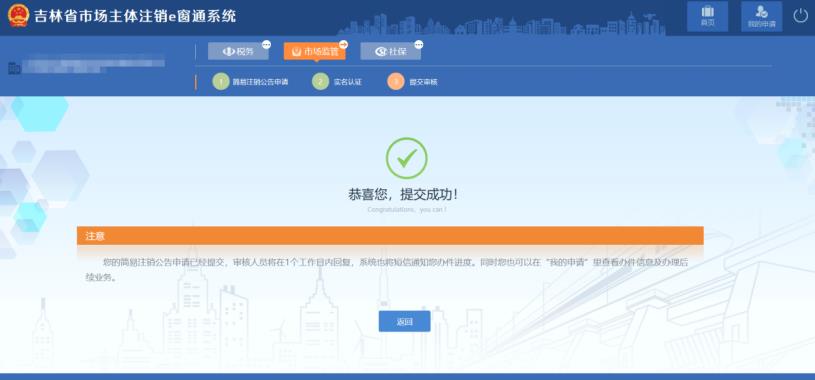
Task: Click the system title 吉林省市场主体注销e窗通系统
Action: (135, 16)
